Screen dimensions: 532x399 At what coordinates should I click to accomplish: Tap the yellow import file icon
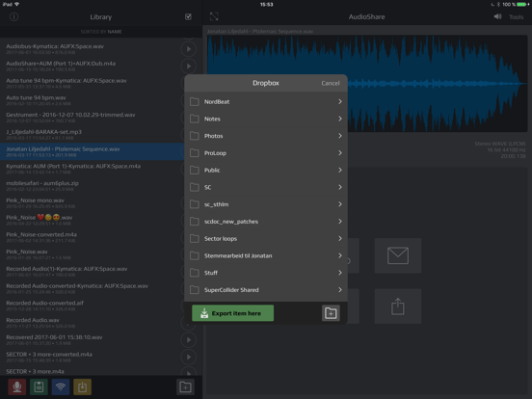click(83, 386)
